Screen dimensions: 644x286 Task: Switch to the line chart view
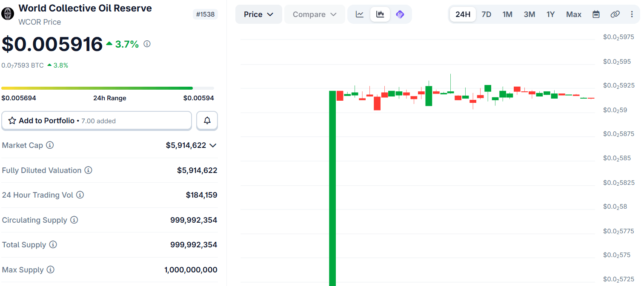tap(360, 14)
